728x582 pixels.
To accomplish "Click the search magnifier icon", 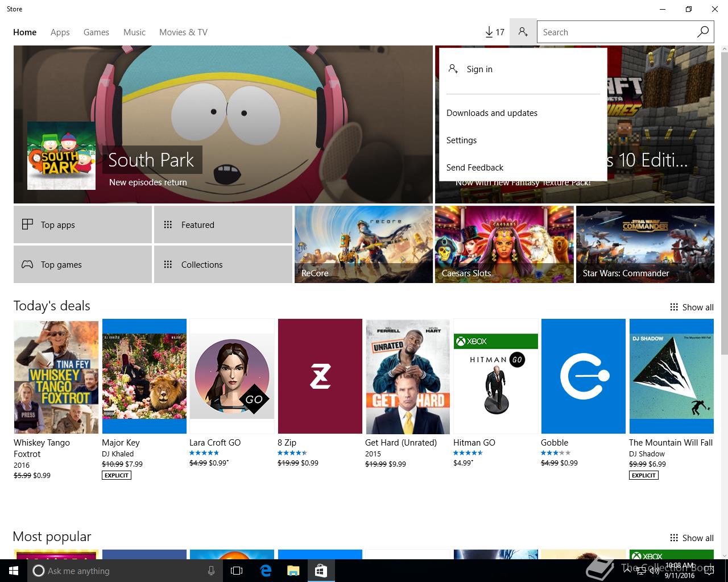I will pyautogui.click(x=703, y=32).
